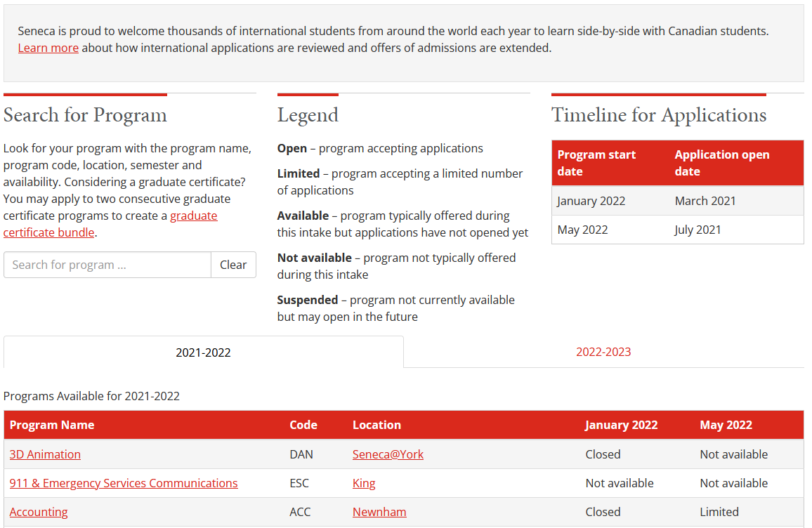Select the Timeline for Applications heading
The width and height of the screenshot is (812, 528).
[659, 114]
